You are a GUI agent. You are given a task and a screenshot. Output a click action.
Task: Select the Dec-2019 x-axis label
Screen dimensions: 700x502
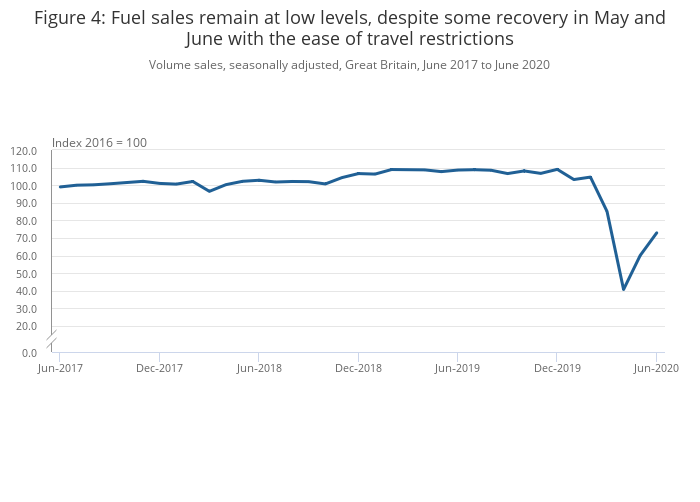(557, 368)
